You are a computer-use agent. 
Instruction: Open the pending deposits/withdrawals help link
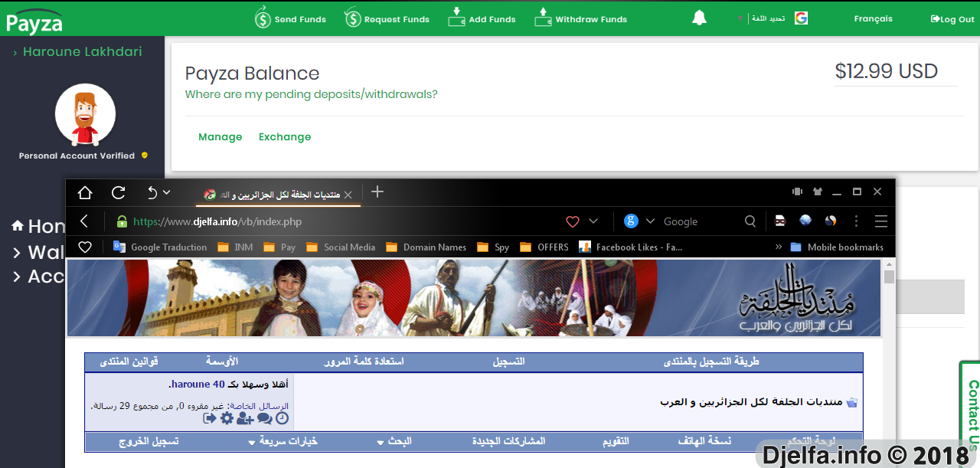click(x=312, y=95)
